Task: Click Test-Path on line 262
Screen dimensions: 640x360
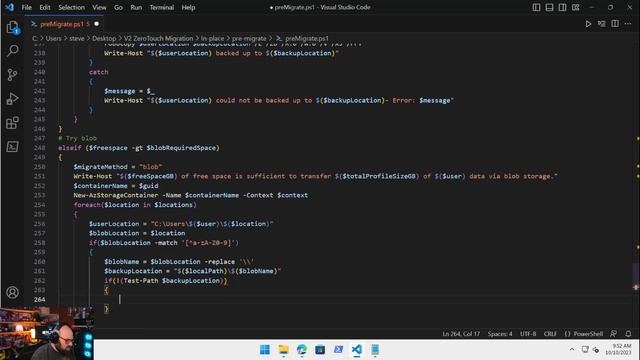Action: click(140, 280)
